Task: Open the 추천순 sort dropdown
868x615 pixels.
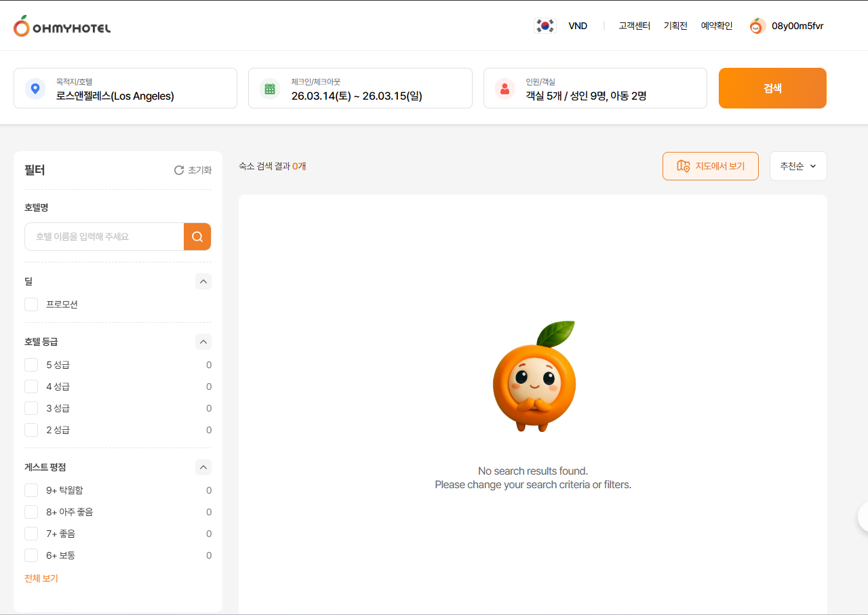Action: click(798, 166)
